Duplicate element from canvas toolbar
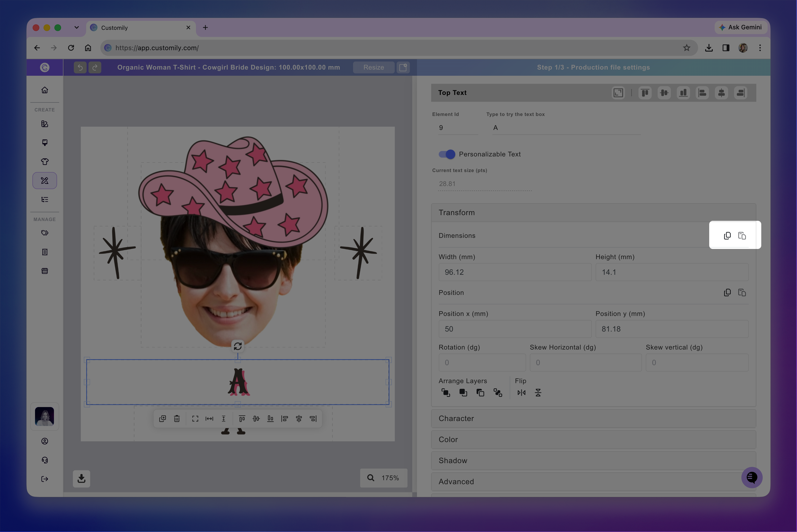The width and height of the screenshot is (797, 532). 163,419
